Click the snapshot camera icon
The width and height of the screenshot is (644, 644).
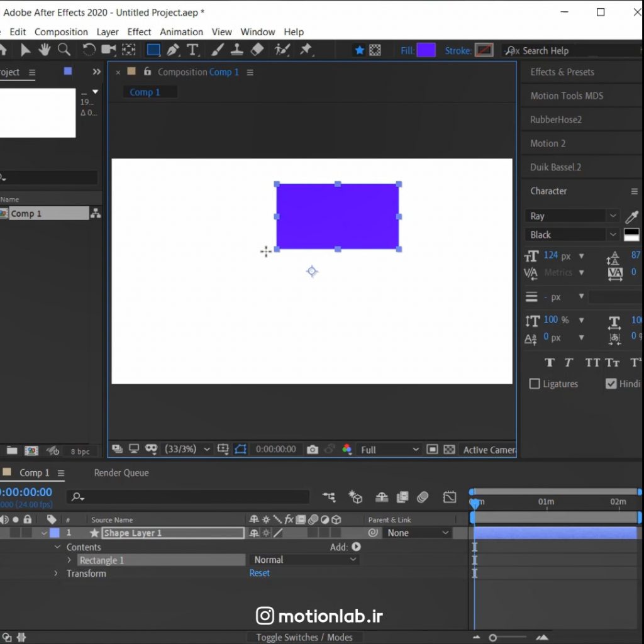coord(313,449)
